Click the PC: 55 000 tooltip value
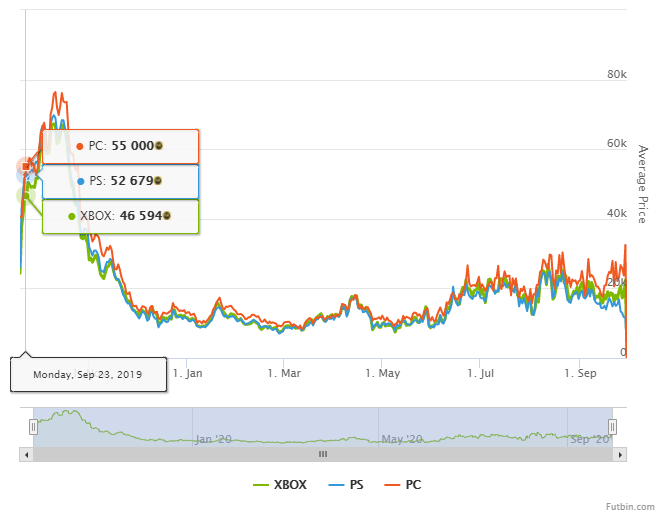This screenshot has width=670, height=522. pos(120,146)
